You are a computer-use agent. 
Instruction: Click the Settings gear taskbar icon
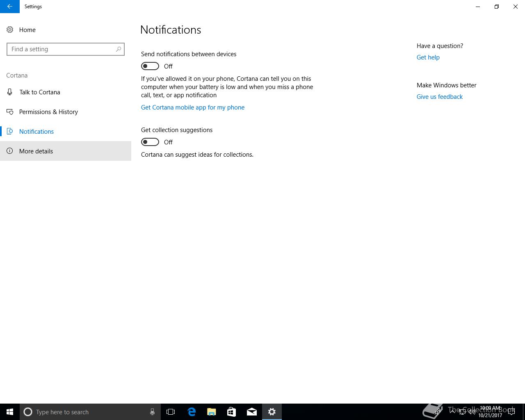click(272, 412)
